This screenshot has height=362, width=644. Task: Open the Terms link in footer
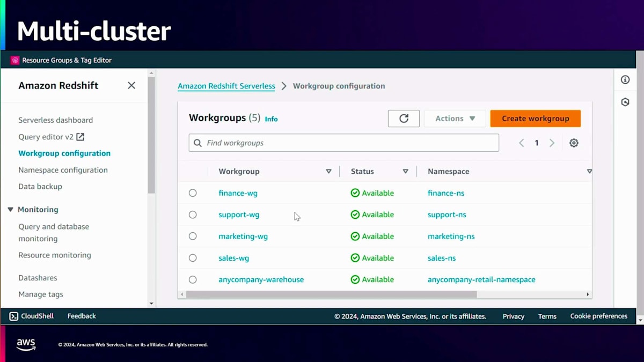coord(547,316)
